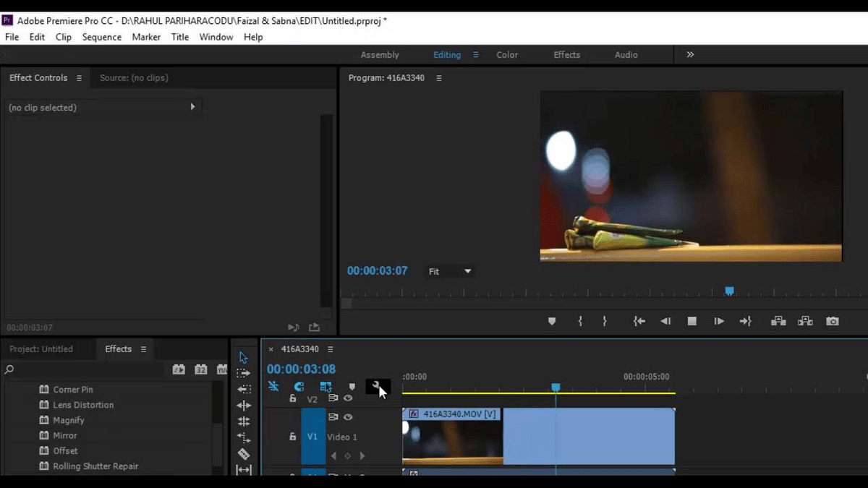Click the Export Frame camera icon

pyautogui.click(x=832, y=321)
